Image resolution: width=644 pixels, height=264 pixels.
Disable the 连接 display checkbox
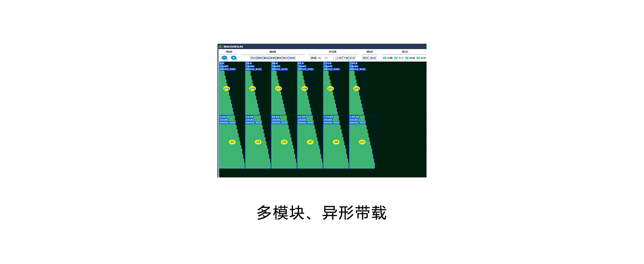pos(407,58)
